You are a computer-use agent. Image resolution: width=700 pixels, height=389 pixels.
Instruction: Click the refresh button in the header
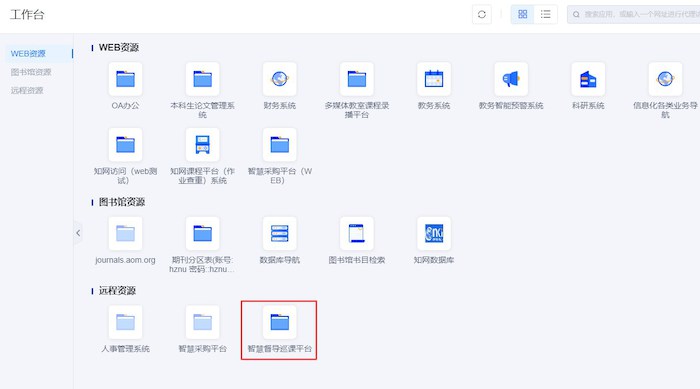point(482,14)
